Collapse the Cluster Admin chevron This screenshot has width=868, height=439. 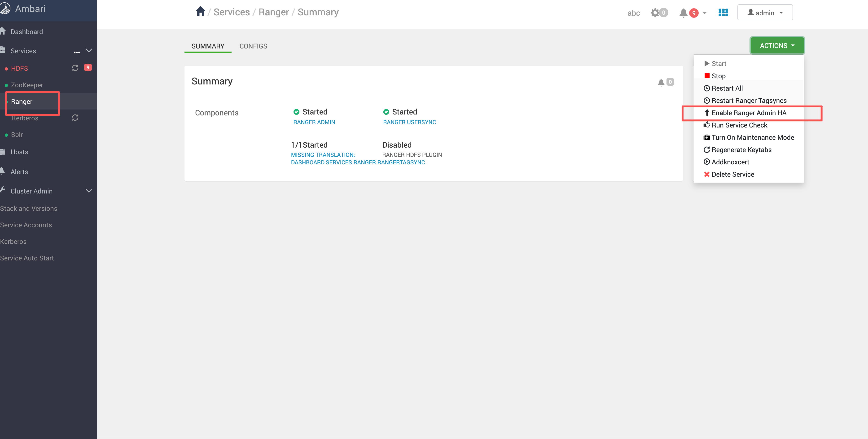pyautogui.click(x=89, y=191)
